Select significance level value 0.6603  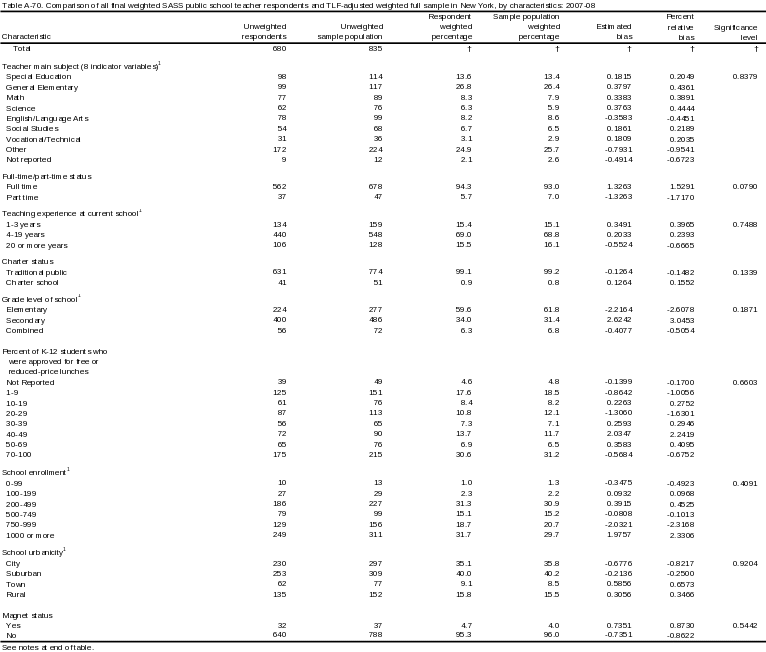pos(745,383)
